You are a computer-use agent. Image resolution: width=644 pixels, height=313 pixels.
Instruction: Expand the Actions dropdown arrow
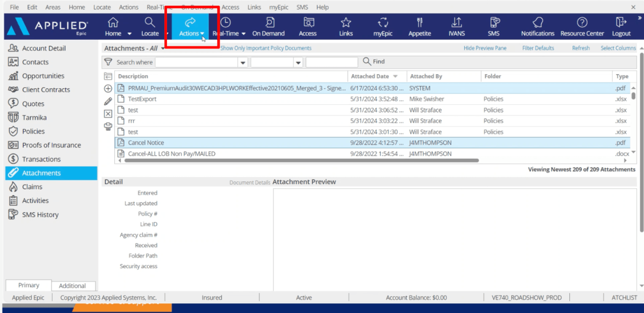tap(202, 34)
